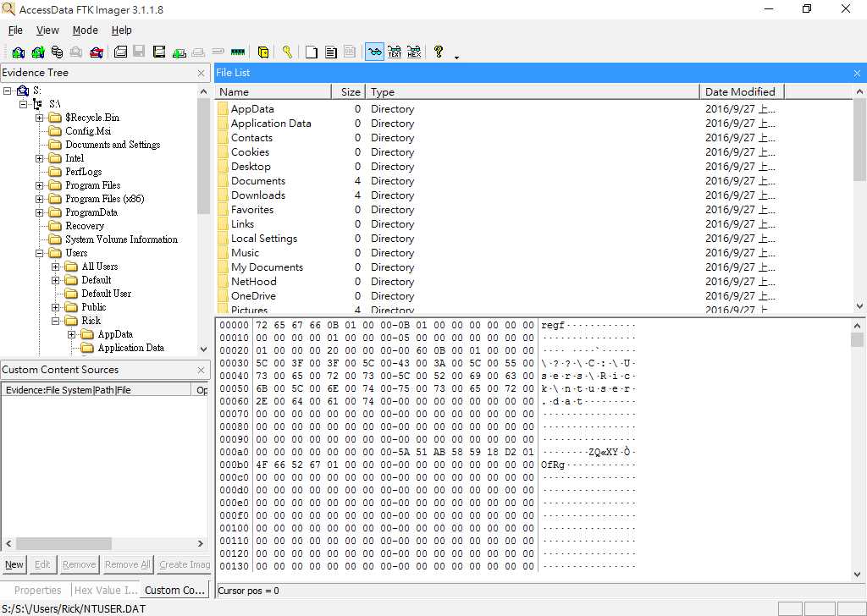The height and width of the screenshot is (616, 867).
Task: Sort file list by Size column
Action: pos(348,91)
